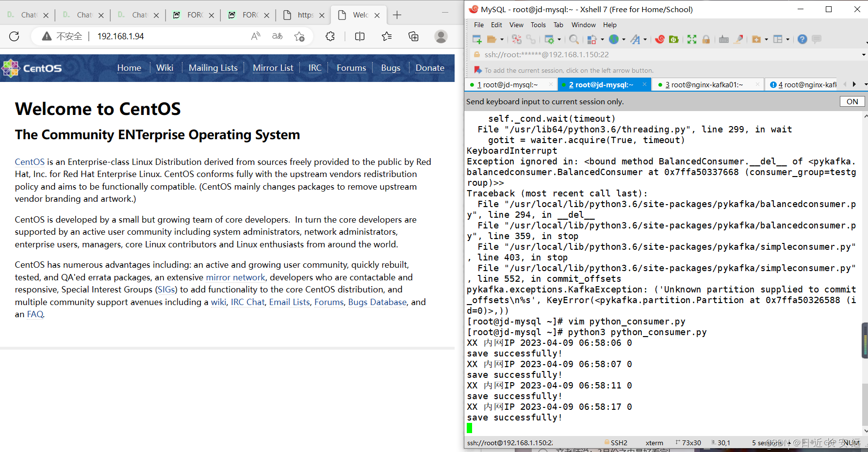
Task: Expand the globe Encoding dropdown arrow
Action: pos(623,39)
